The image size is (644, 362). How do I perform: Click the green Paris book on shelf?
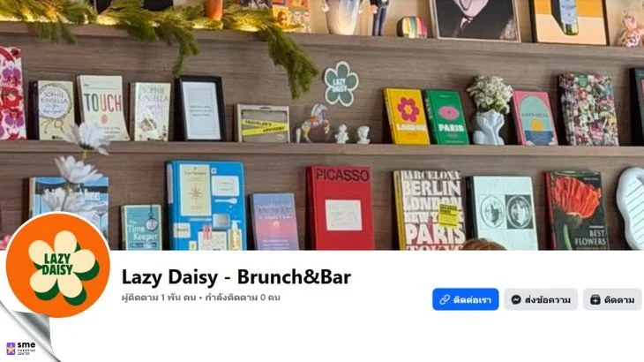[446, 117]
